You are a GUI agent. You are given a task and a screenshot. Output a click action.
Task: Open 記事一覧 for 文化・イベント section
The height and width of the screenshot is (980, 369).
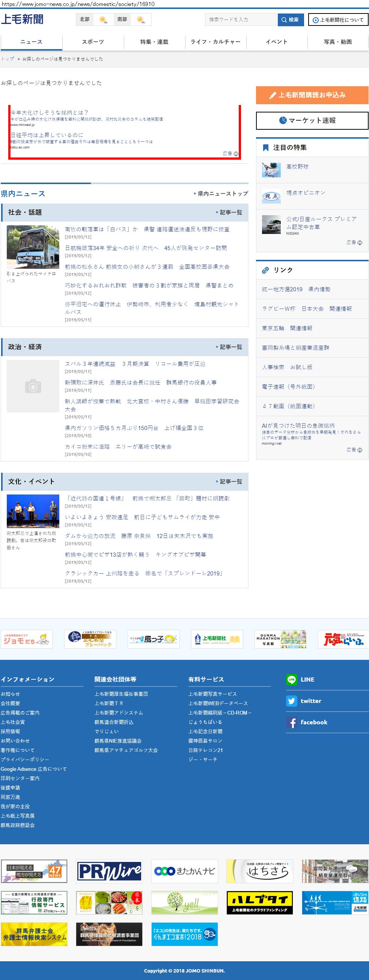pyautogui.click(x=229, y=482)
